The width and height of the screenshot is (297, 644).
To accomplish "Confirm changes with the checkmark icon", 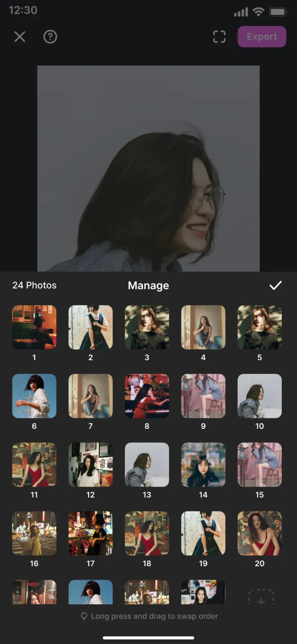I will pos(275,285).
